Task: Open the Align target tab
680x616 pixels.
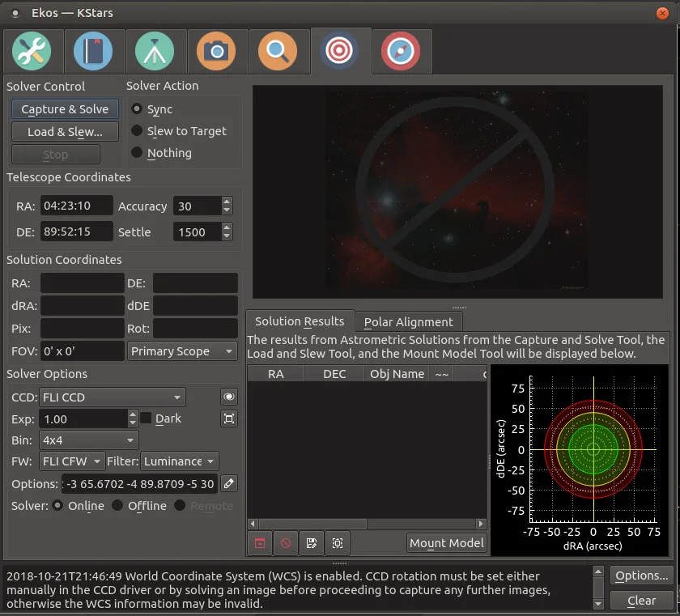Action: [x=339, y=51]
